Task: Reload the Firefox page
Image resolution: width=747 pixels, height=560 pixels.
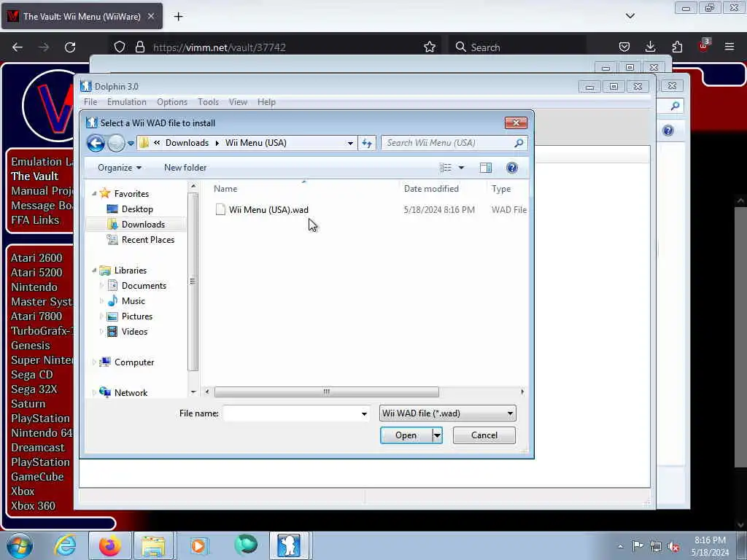Action: (70, 47)
